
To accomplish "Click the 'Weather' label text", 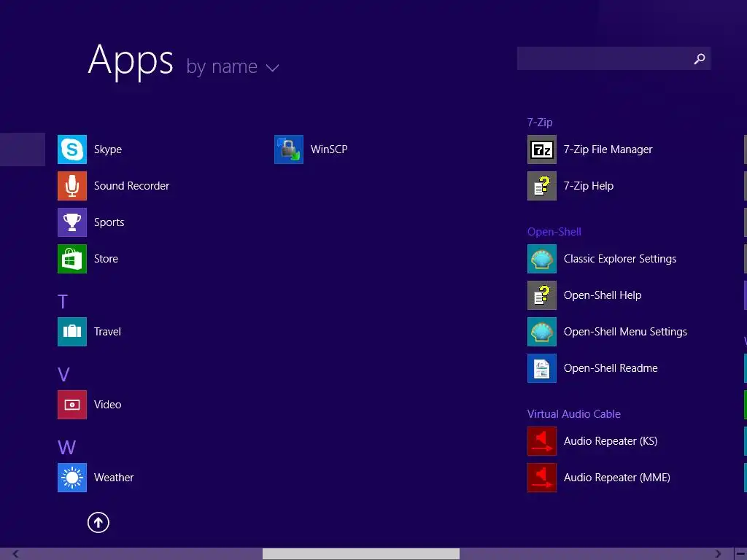I will click(114, 478).
